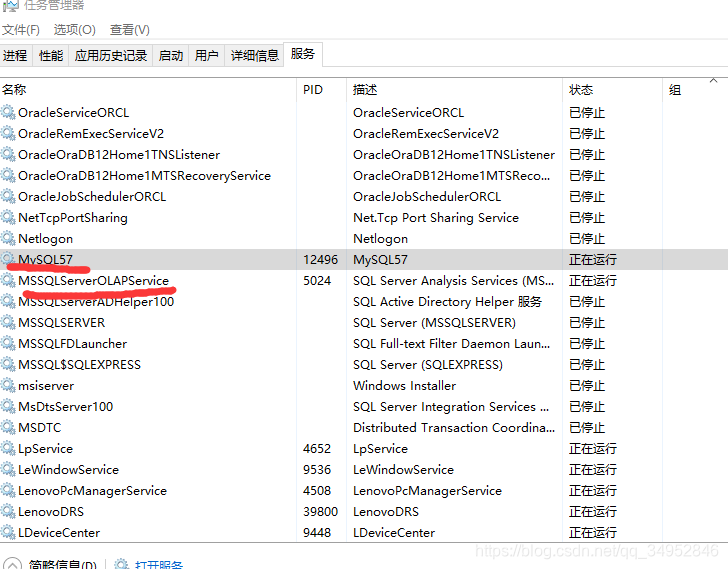Click description SQL Active Directory Helper 服务
Viewport: 728px width, 569px height.
point(447,302)
